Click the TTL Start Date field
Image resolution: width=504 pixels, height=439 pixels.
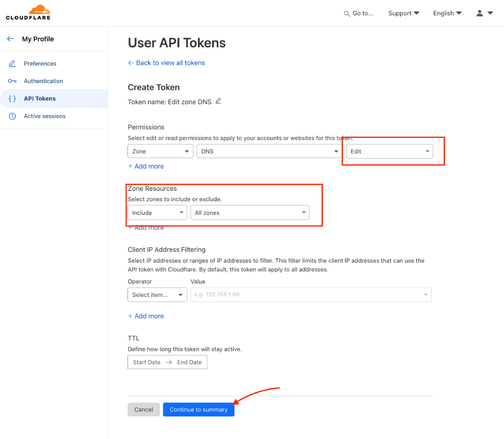(x=147, y=362)
